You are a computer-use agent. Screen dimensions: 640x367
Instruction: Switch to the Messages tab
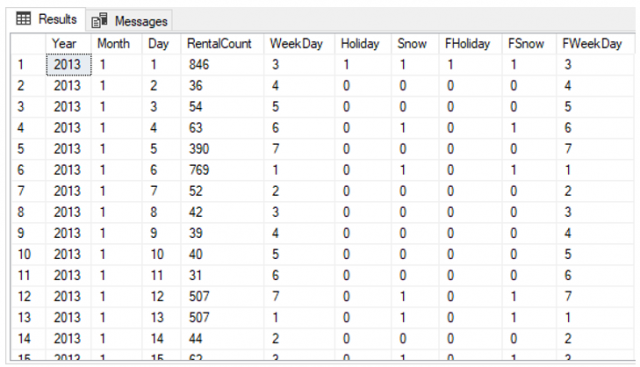click(x=129, y=20)
